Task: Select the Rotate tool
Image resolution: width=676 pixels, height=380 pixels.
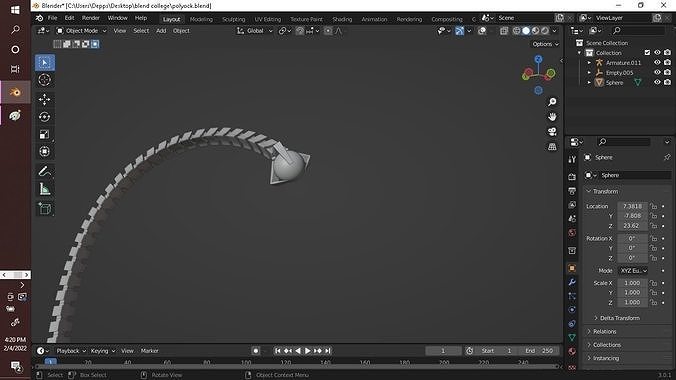Action: click(44, 117)
